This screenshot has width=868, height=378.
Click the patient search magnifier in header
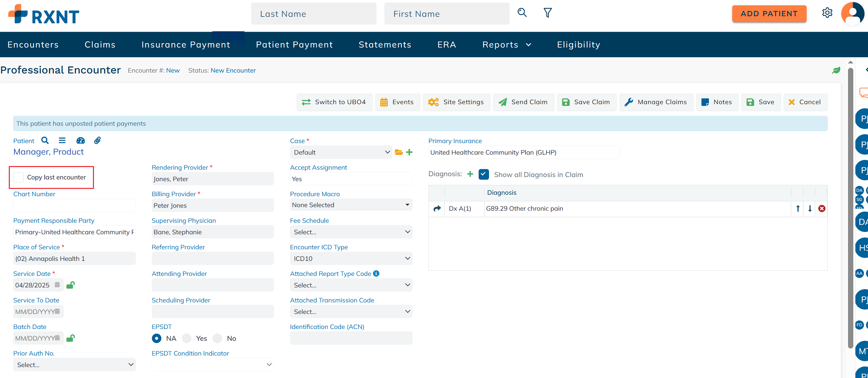click(522, 13)
